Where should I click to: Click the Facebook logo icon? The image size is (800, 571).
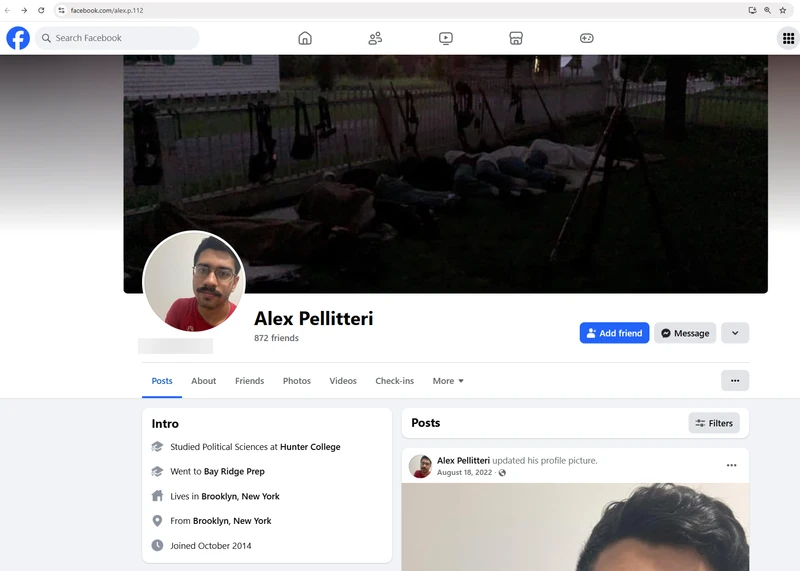[x=18, y=38]
